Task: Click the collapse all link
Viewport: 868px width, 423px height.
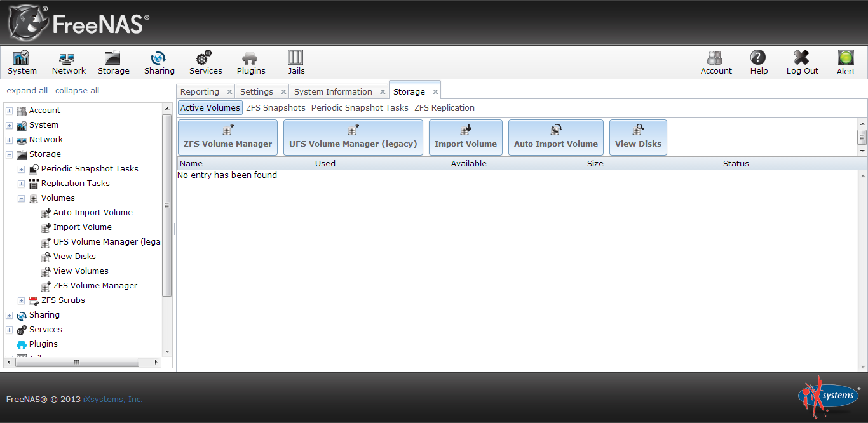Action: [x=77, y=91]
